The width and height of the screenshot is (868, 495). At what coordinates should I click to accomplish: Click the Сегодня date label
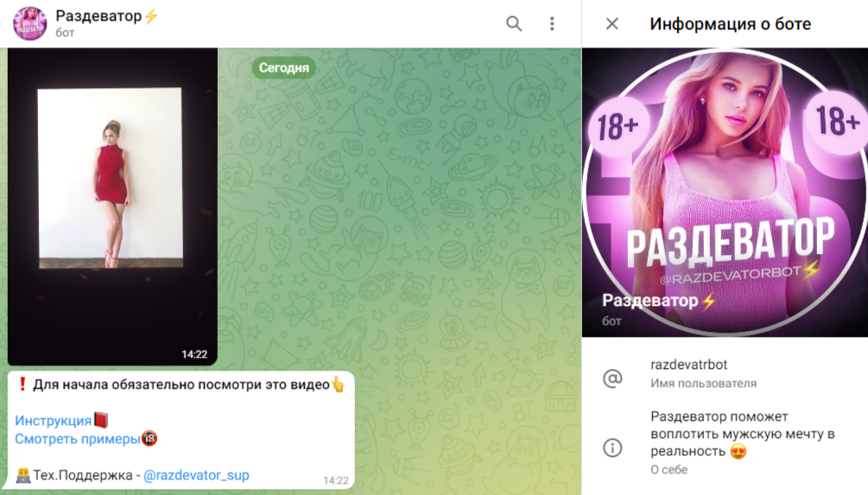[284, 67]
